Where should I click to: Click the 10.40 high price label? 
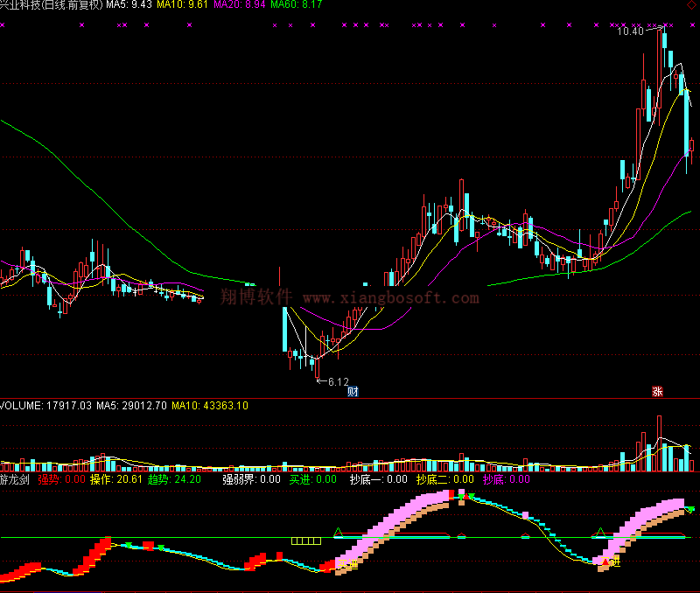point(629,31)
